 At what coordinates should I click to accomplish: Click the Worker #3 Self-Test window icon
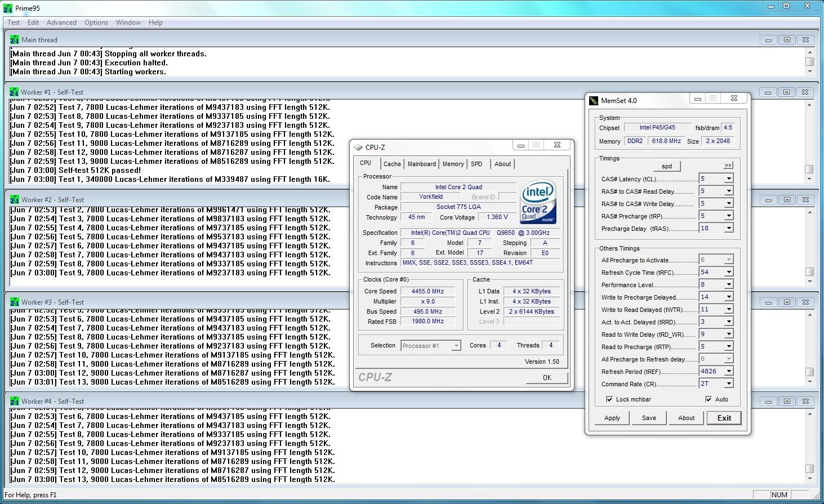(x=15, y=302)
